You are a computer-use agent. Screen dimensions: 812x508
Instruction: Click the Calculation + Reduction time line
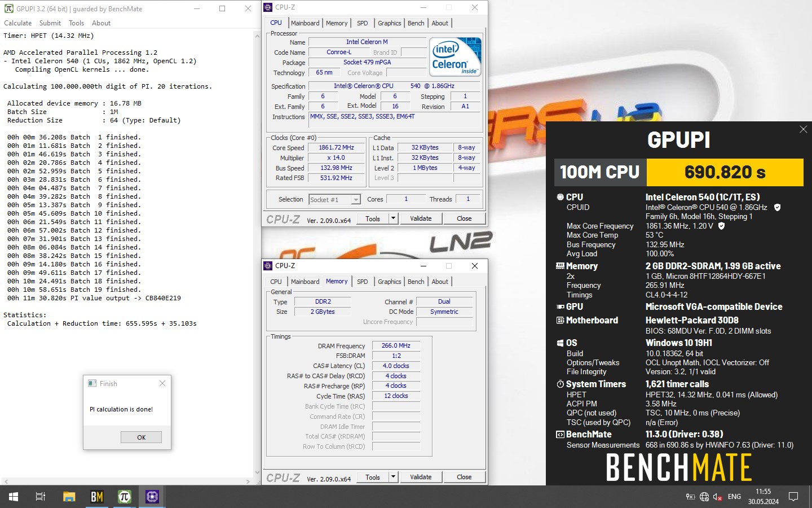coord(102,323)
